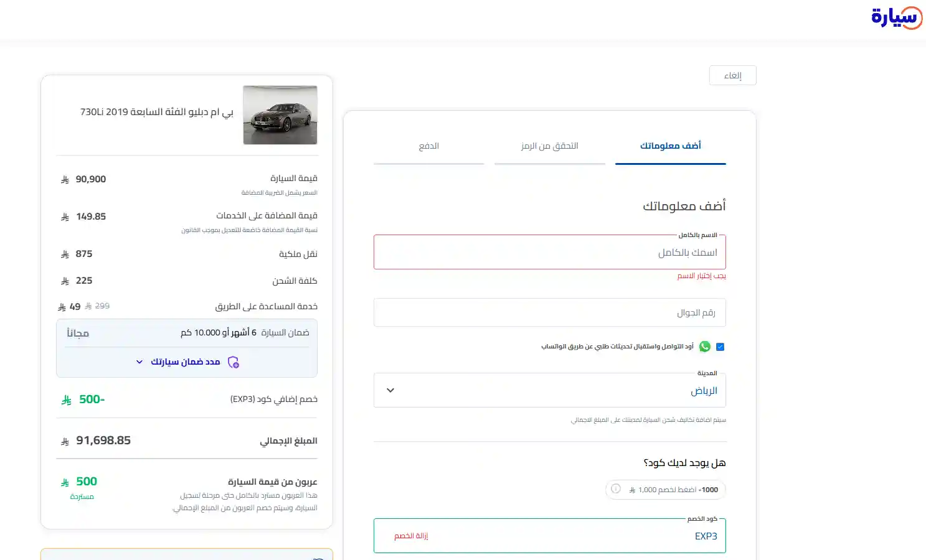Click the مجاناً free warranty label
Image resolution: width=926 pixels, height=560 pixels.
coord(78,334)
